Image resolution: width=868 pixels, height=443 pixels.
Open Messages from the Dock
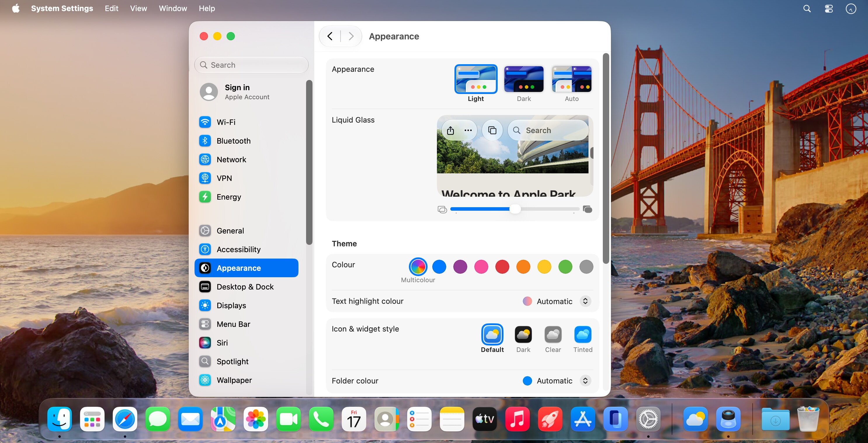pyautogui.click(x=158, y=419)
